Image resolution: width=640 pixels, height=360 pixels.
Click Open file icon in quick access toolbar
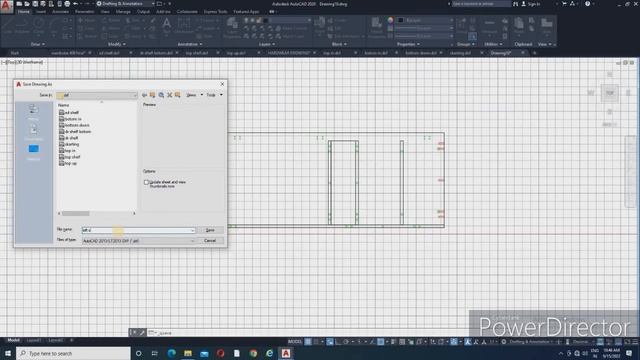pyautogui.click(x=27, y=4)
